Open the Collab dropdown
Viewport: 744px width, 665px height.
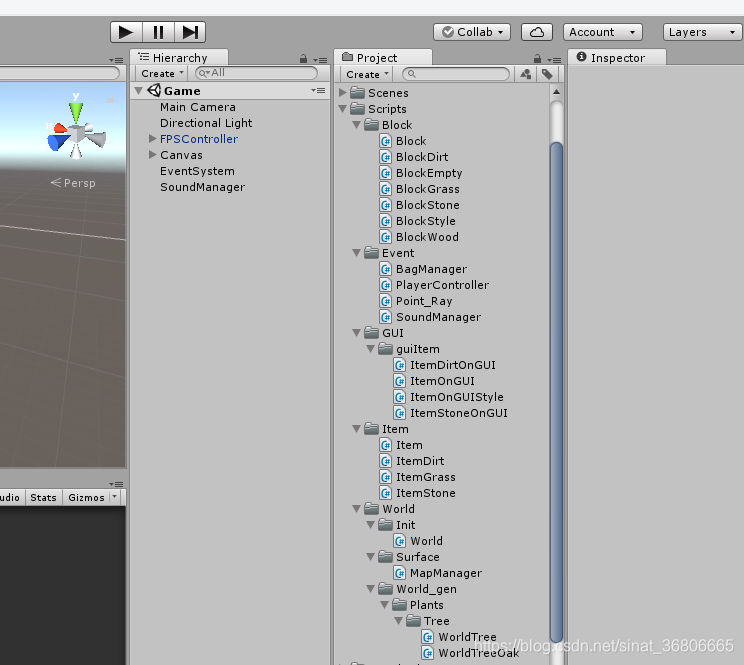[x=472, y=32]
